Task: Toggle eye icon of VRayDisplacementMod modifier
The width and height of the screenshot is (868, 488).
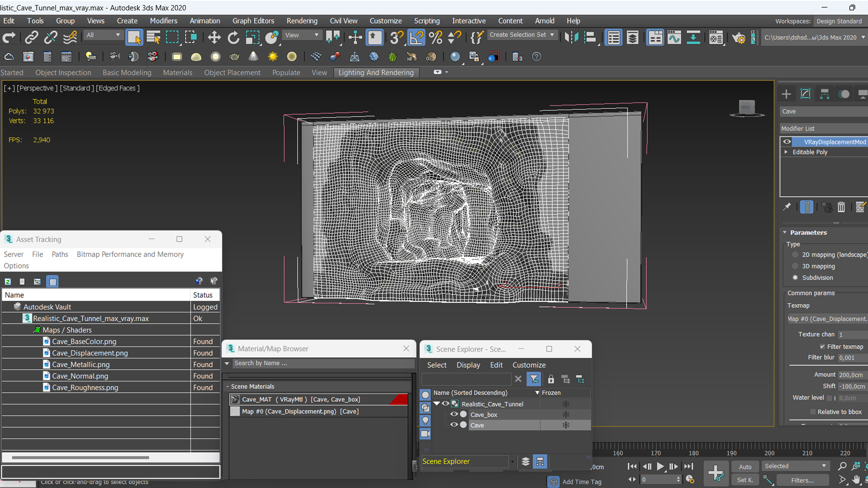Action: click(787, 142)
